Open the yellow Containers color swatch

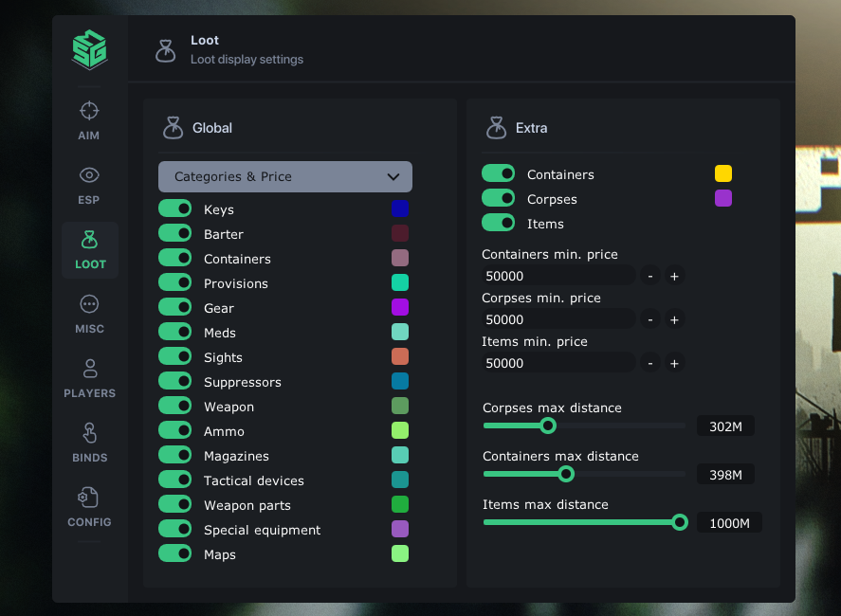point(723,173)
